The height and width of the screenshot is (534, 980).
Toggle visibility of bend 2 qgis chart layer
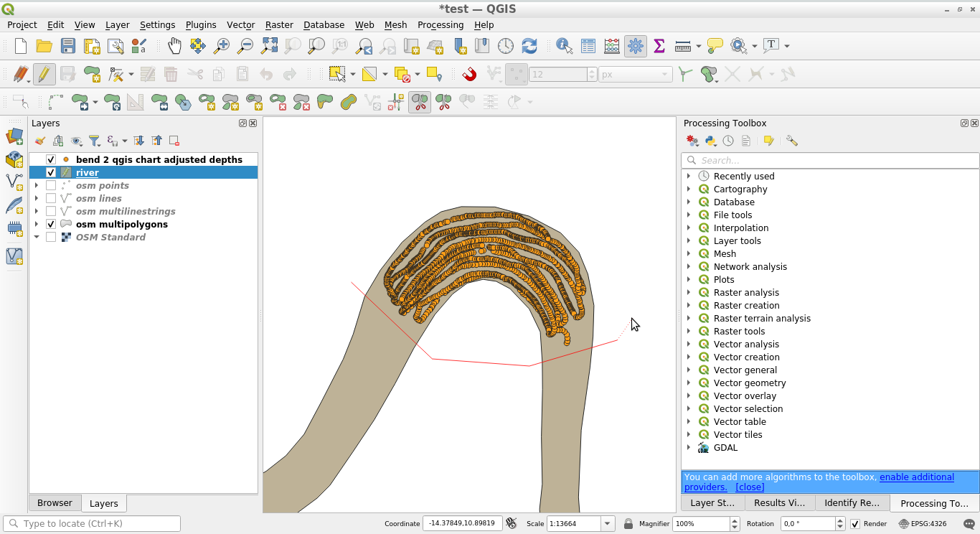(51, 159)
